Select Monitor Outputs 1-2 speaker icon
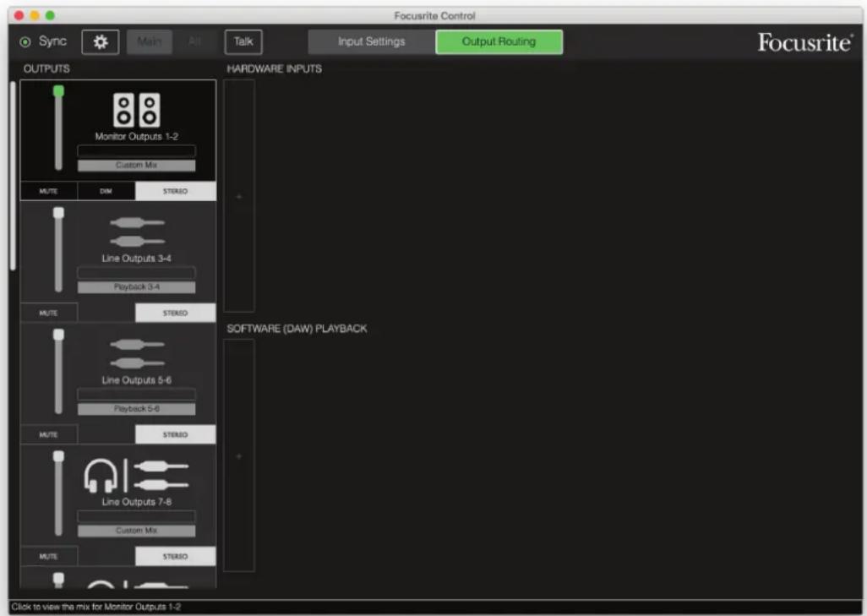This screenshot has height=616, width=867. tap(137, 110)
